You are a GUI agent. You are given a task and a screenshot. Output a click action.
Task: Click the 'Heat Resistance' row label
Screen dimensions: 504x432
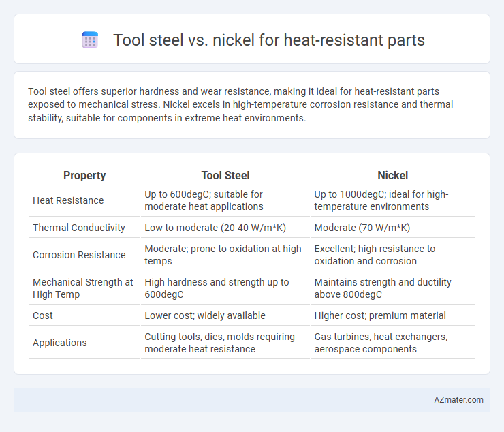pos(68,200)
